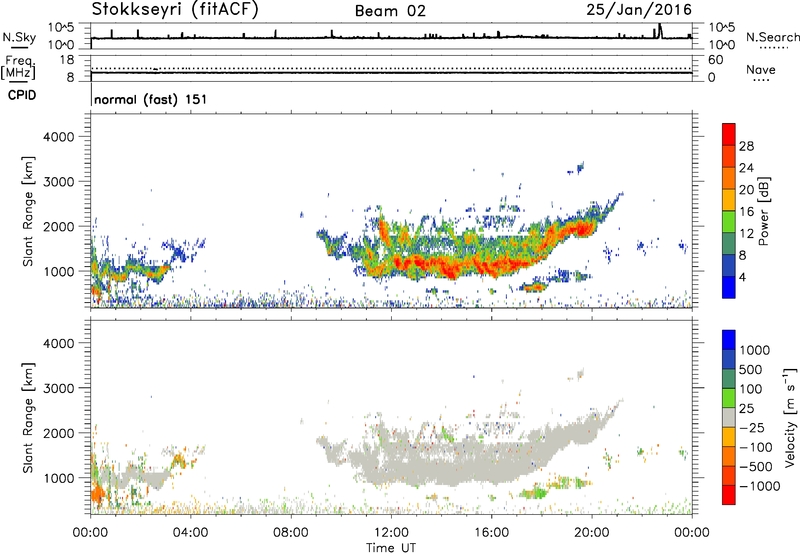Select the normal (fast) 151 text
The height and width of the screenshot is (554, 800).
click(x=151, y=99)
